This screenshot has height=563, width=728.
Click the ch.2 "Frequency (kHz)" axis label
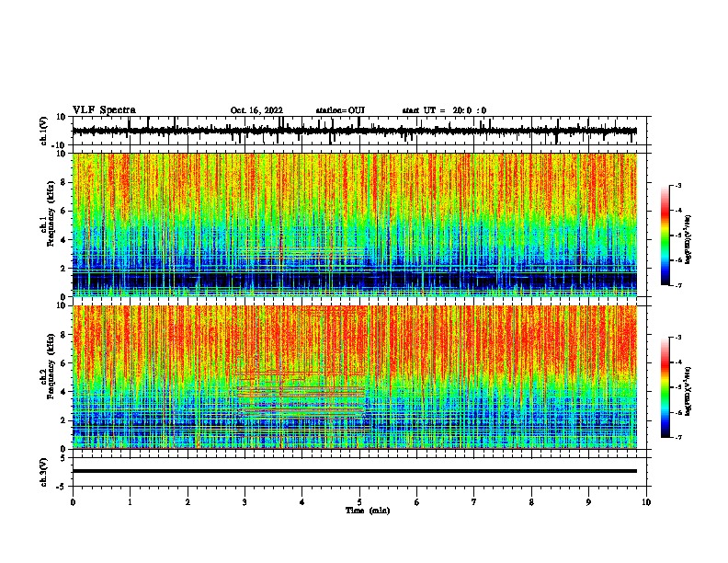(51, 366)
